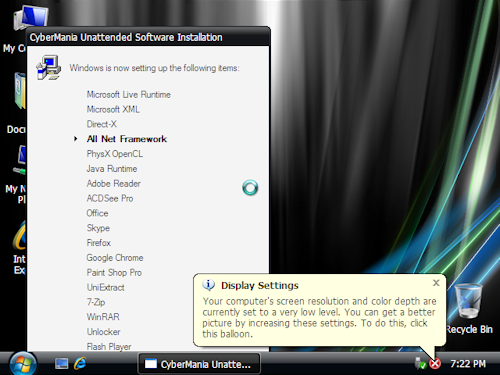This screenshot has width=500, height=375.
Task: Open Internet Explorer desktop icon
Action: tap(19, 247)
